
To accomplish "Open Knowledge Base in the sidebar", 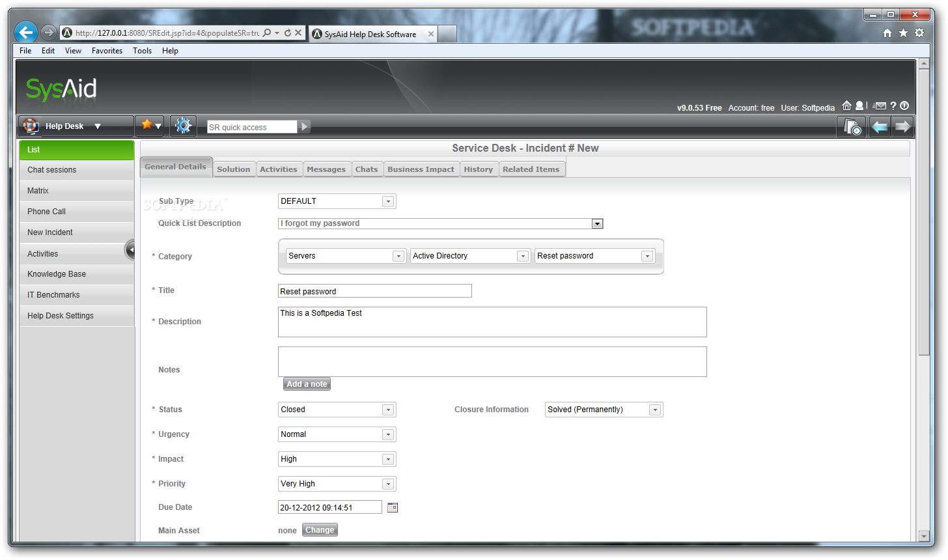I will click(x=77, y=274).
